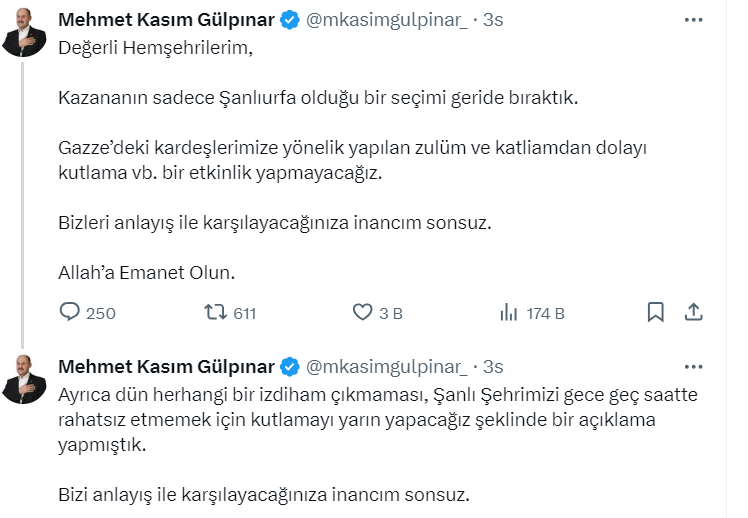
Task: Retweet the first tweet
Action: coord(214,313)
